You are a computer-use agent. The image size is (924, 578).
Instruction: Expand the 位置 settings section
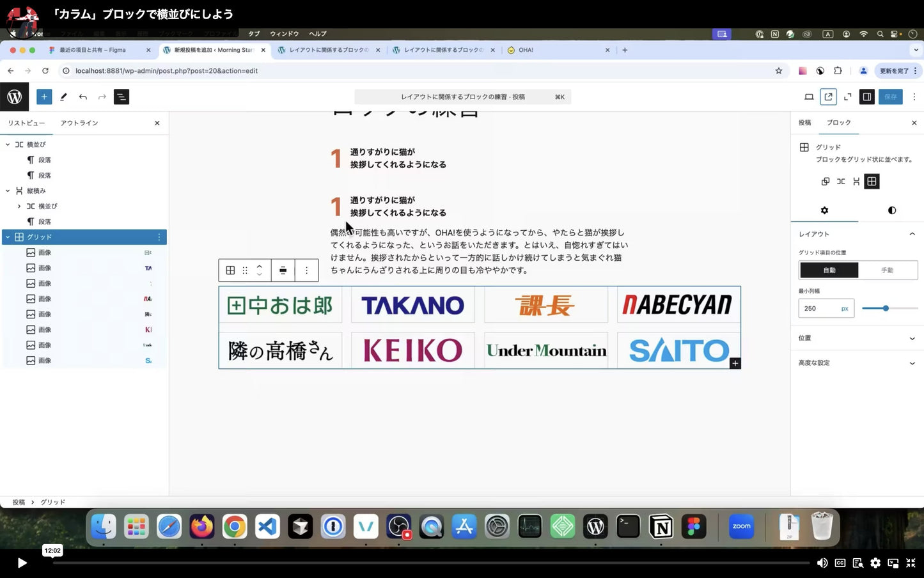click(912, 338)
